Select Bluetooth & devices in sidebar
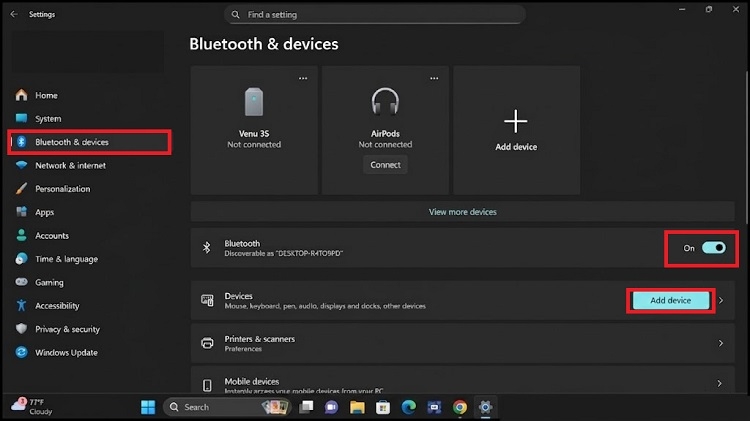 click(88, 142)
